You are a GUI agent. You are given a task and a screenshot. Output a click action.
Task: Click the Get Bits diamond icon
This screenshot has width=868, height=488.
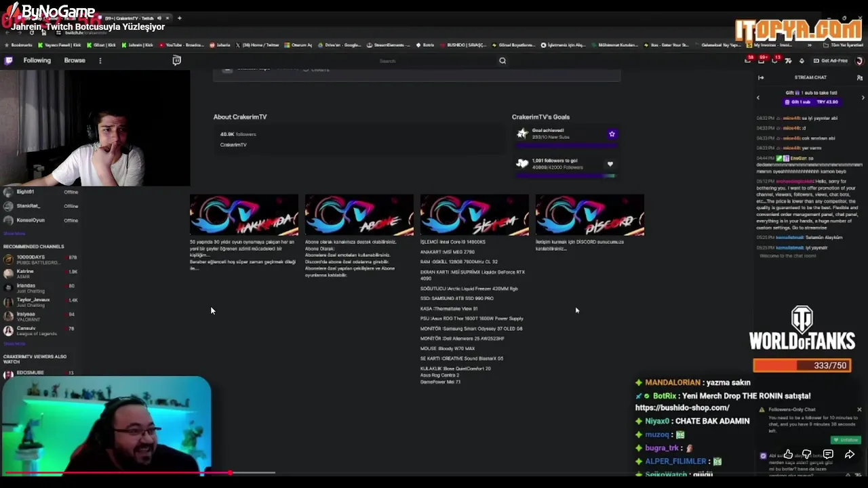[x=802, y=60]
